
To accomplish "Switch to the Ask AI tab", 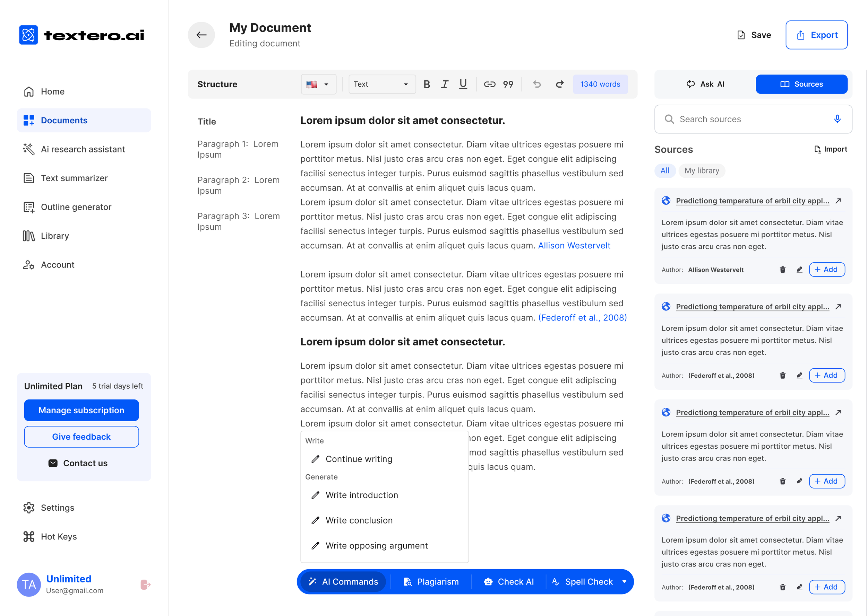I will pyautogui.click(x=705, y=84).
